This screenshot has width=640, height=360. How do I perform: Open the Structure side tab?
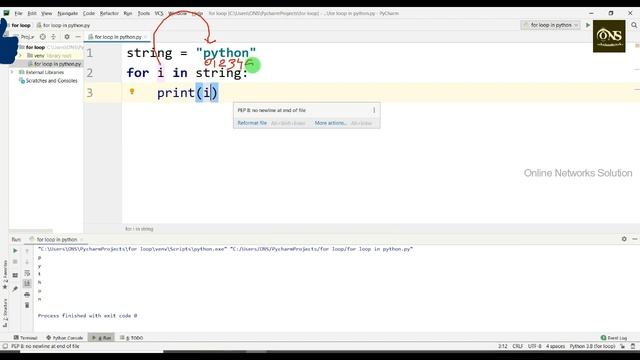coord(5,312)
